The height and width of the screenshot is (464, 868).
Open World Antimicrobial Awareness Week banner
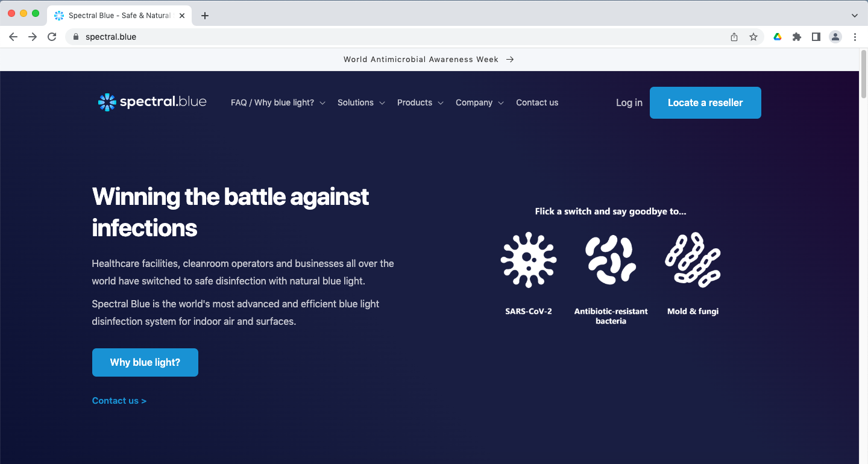[x=429, y=59]
